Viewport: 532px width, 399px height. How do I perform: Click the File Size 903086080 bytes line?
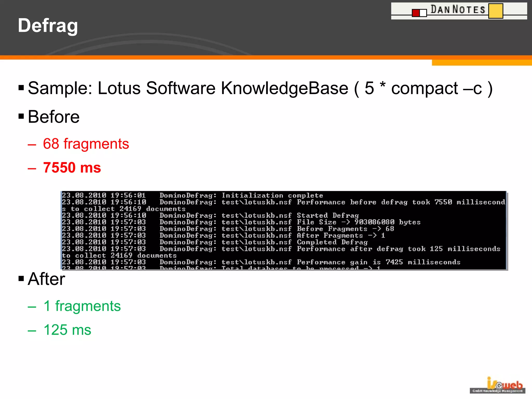tap(241, 222)
